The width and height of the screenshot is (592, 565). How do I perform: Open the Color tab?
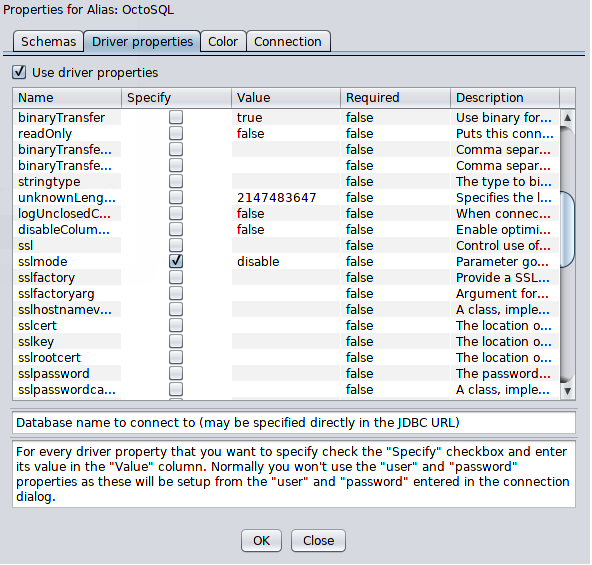click(x=223, y=41)
